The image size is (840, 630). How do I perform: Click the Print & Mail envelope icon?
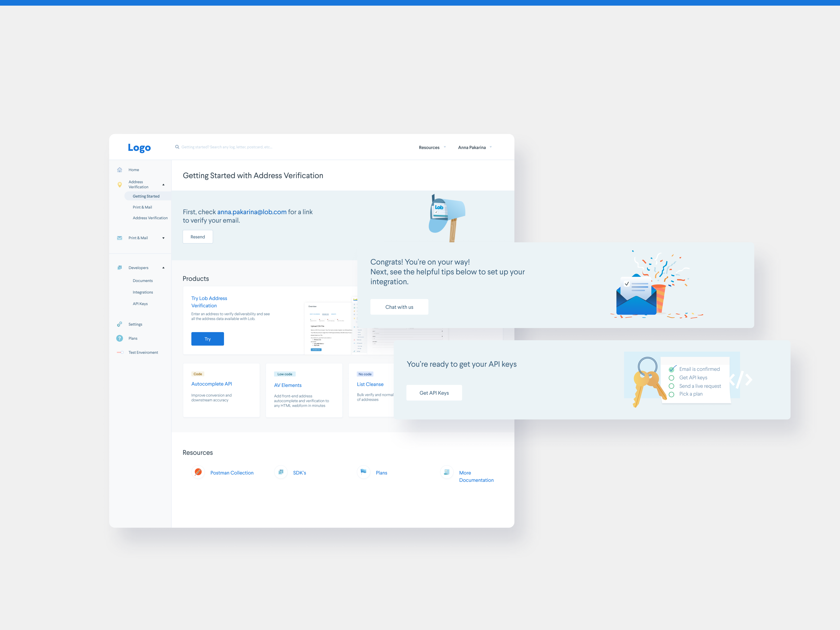click(x=120, y=238)
